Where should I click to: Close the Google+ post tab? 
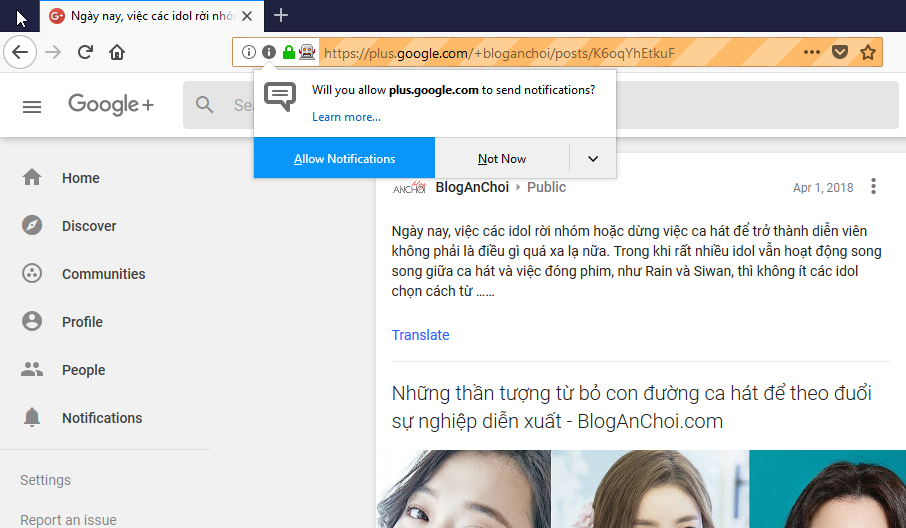(x=247, y=16)
